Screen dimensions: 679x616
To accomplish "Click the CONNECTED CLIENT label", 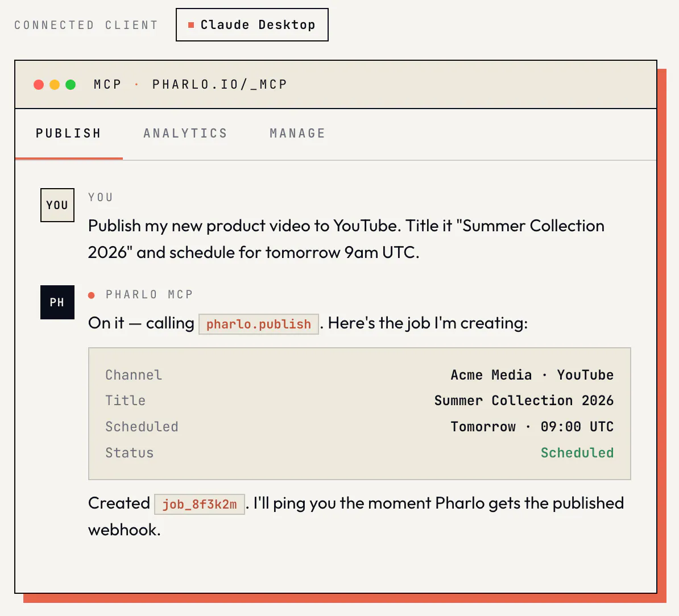I will (86, 25).
